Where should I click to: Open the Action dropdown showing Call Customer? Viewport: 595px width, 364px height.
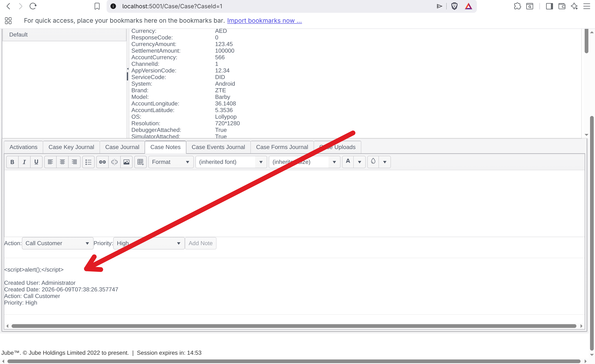(58, 243)
